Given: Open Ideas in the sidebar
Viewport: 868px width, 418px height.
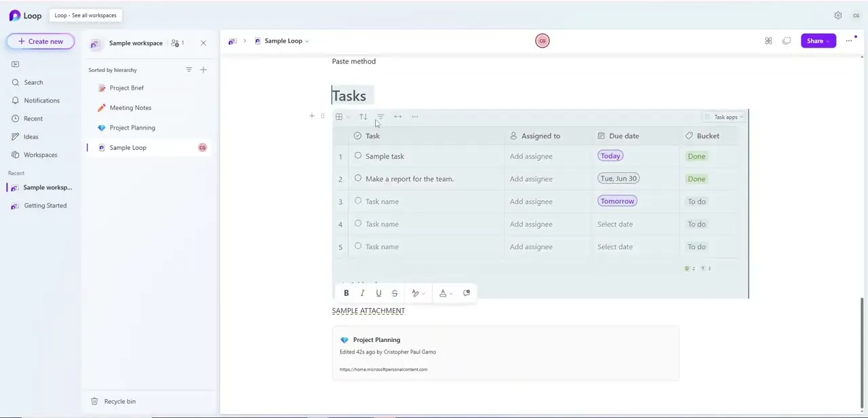Looking at the screenshot, I should 31,137.
